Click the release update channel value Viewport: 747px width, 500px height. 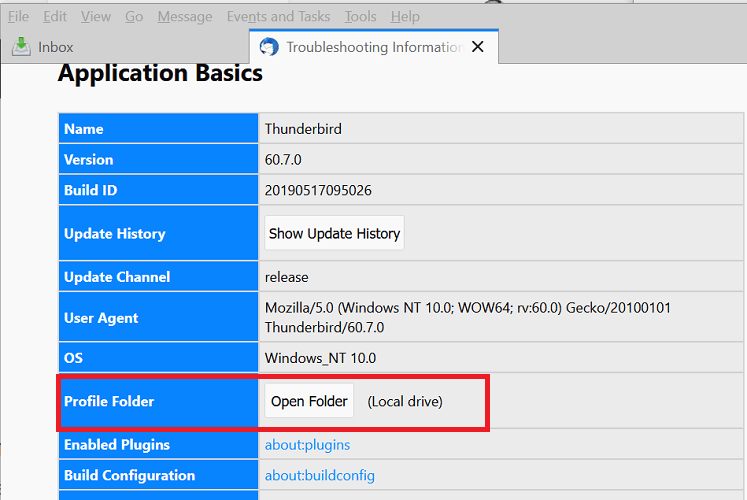tap(286, 277)
